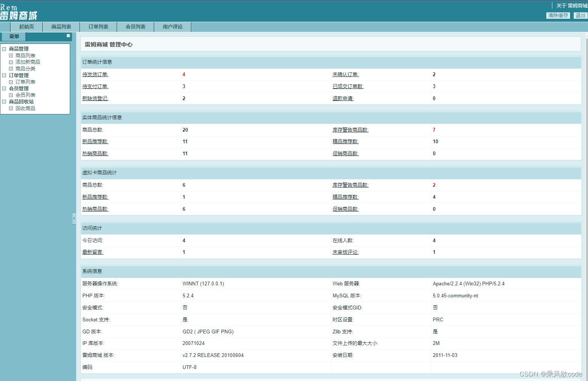The image size is (588, 381).
Task: Click the 雷姆商城 管理中心 page title
Action: [x=108, y=44]
